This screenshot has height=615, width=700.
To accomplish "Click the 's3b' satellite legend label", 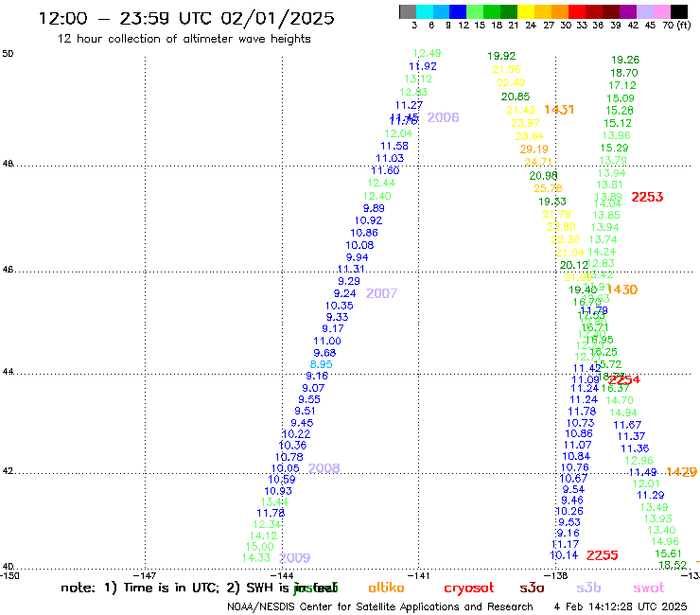I will (588, 588).
